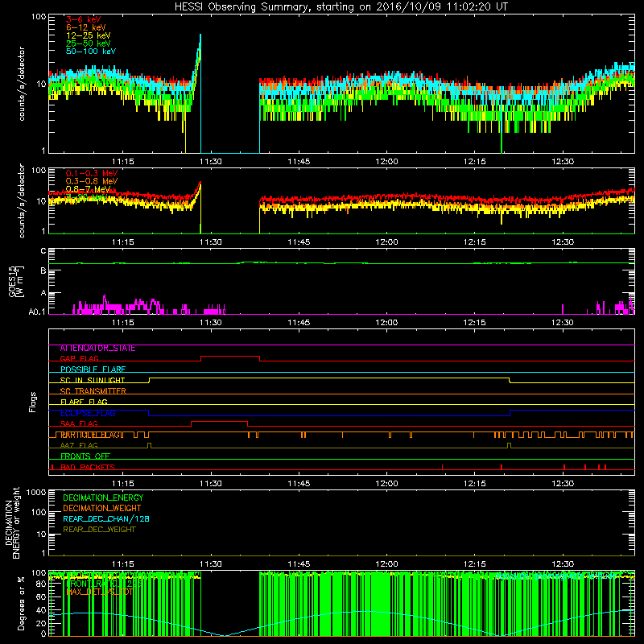Click the 12:15 label under the decimation panel
Image resolution: width=644 pixels, height=644 pixels.
[474, 564]
